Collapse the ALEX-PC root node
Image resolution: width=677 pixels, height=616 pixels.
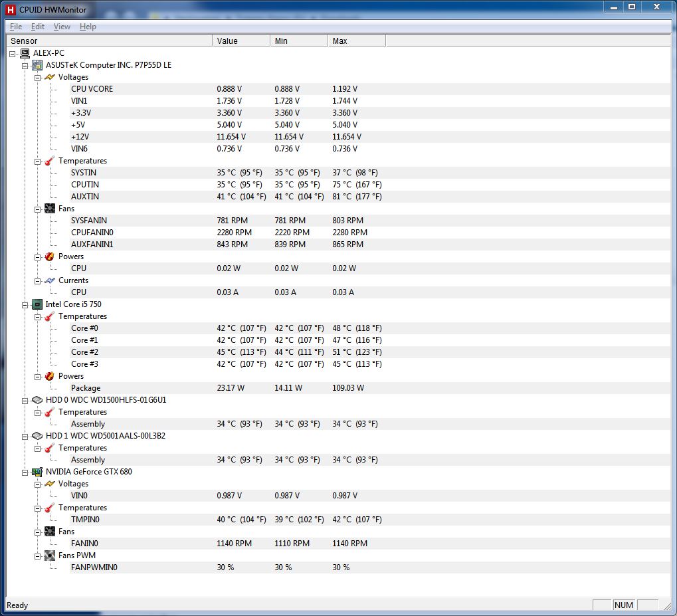(13, 54)
